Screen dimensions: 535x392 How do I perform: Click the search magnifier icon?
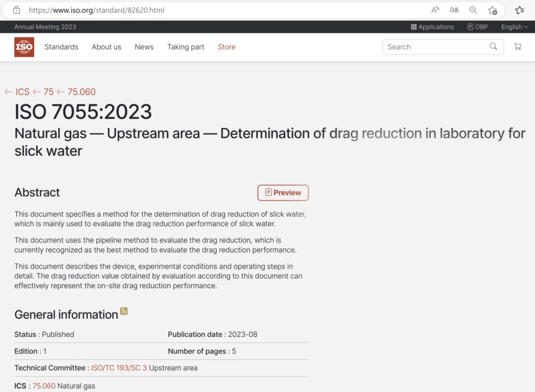point(493,47)
